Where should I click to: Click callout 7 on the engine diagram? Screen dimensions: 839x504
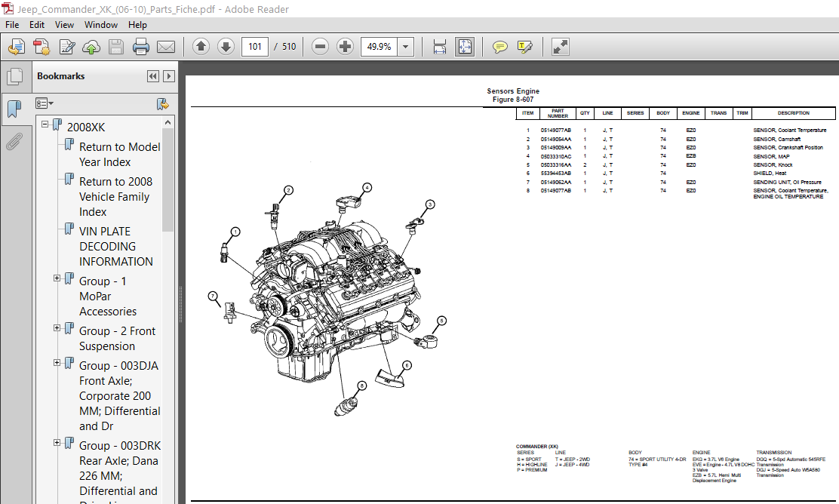213,296
